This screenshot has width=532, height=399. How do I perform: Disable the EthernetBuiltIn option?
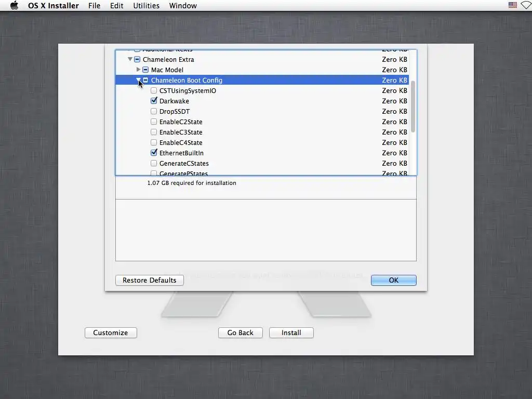pyautogui.click(x=154, y=153)
